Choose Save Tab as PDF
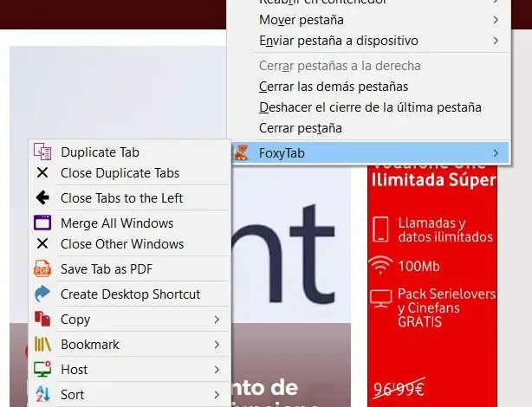The width and height of the screenshot is (532, 407). (x=130, y=269)
